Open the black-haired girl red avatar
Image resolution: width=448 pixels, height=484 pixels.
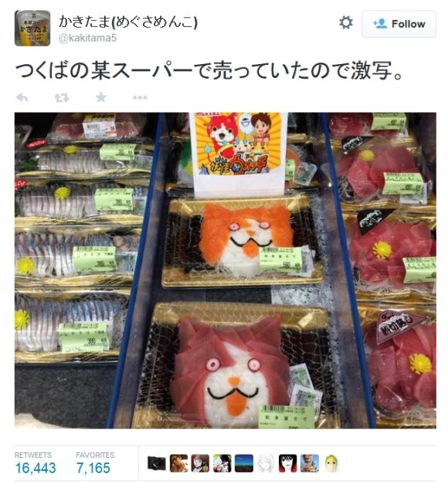287,463
